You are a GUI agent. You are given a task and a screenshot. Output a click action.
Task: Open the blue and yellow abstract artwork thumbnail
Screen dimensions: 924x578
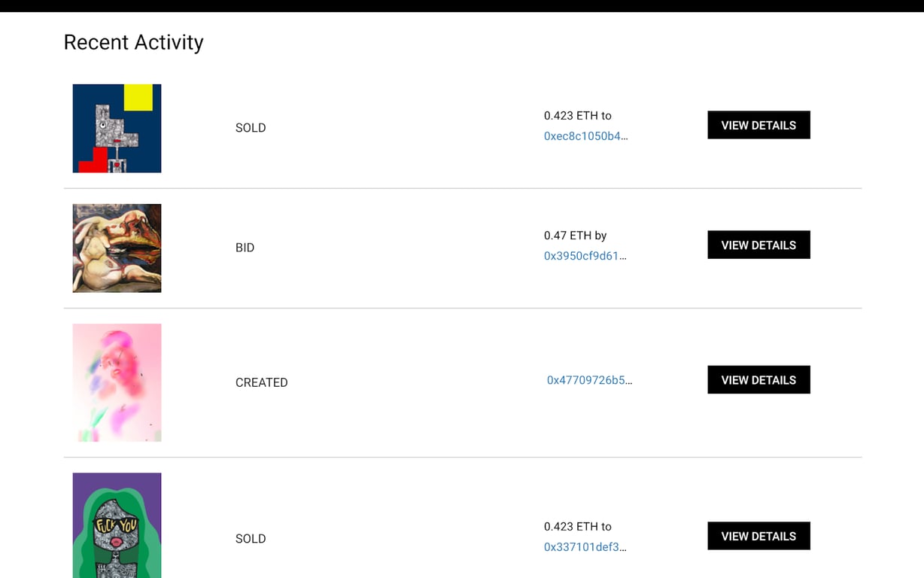coord(117,128)
